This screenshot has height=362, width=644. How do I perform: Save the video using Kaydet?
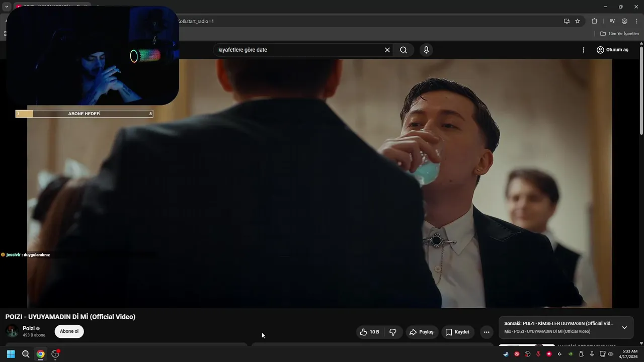457,332
